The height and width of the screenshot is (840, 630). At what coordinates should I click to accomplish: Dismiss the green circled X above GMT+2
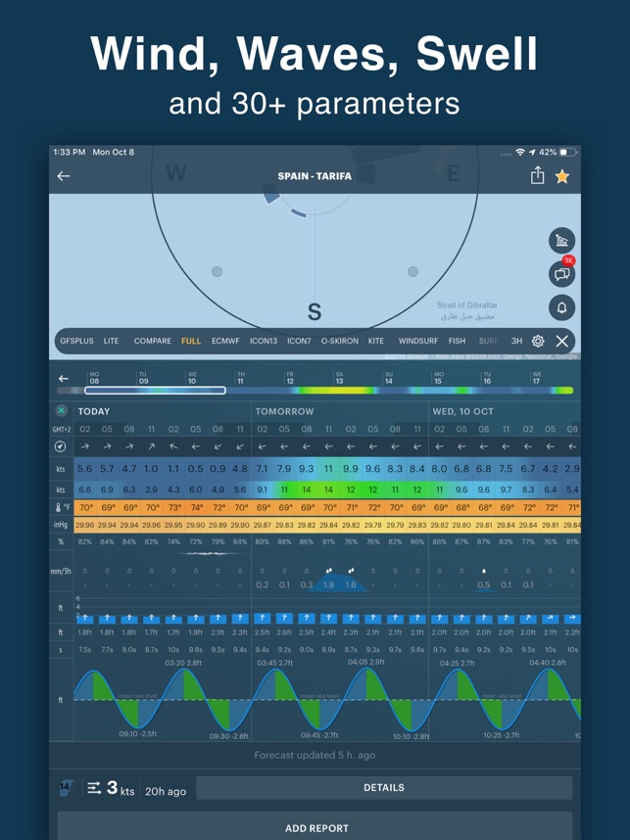point(61,411)
